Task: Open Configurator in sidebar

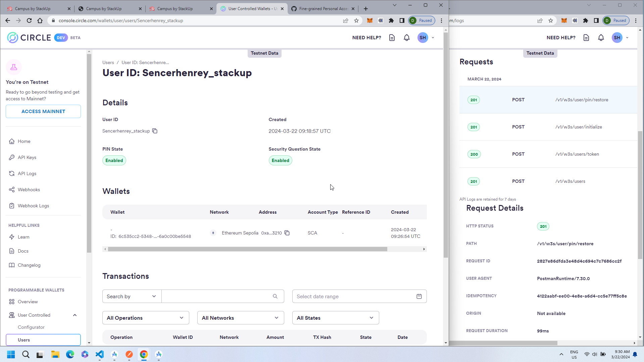Action: pyautogui.click(x=31, y=327)
